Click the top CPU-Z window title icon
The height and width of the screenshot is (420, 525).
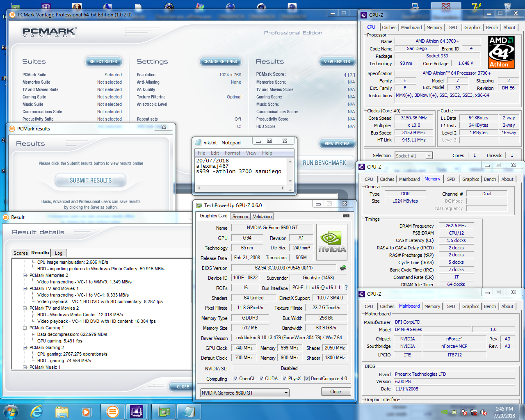point(364,15)
